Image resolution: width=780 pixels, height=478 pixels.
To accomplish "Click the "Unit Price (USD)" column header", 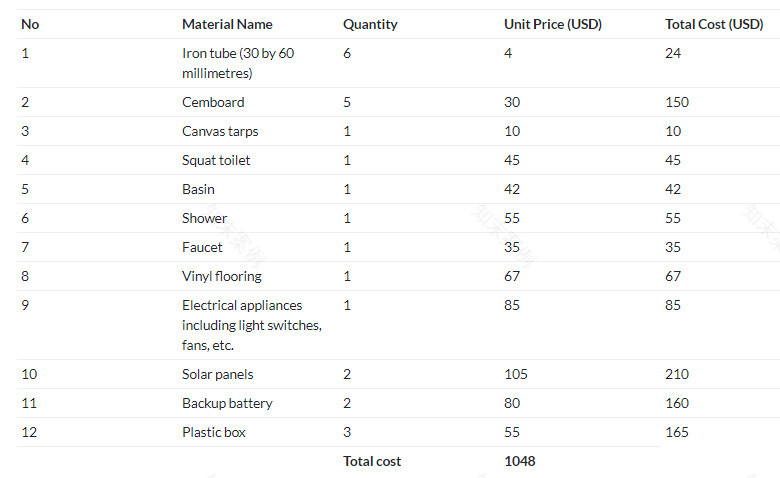I will click(x=553, y=24).
